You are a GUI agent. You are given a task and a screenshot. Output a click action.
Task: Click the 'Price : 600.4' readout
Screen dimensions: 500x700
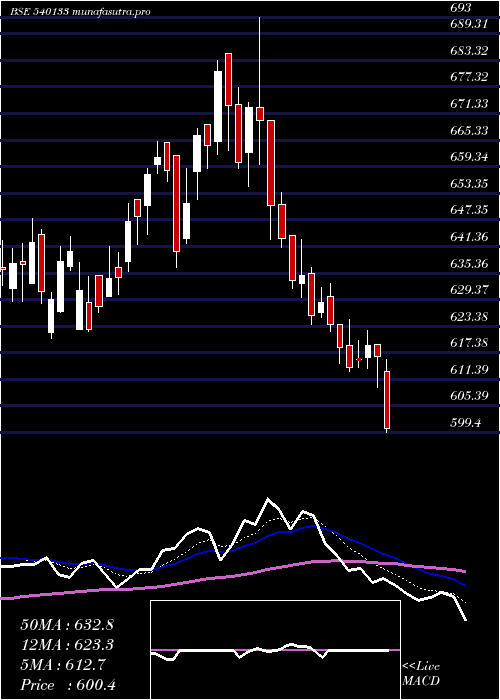(68, 685)
